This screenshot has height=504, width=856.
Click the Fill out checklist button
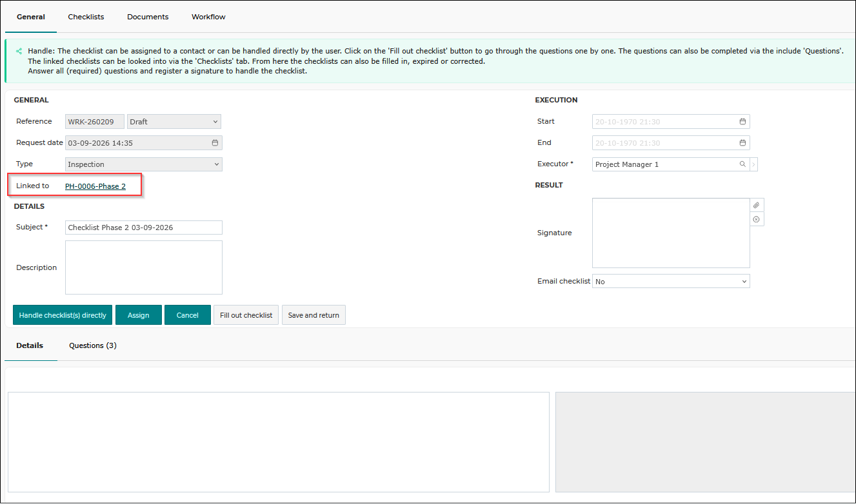tap(246, 315)
